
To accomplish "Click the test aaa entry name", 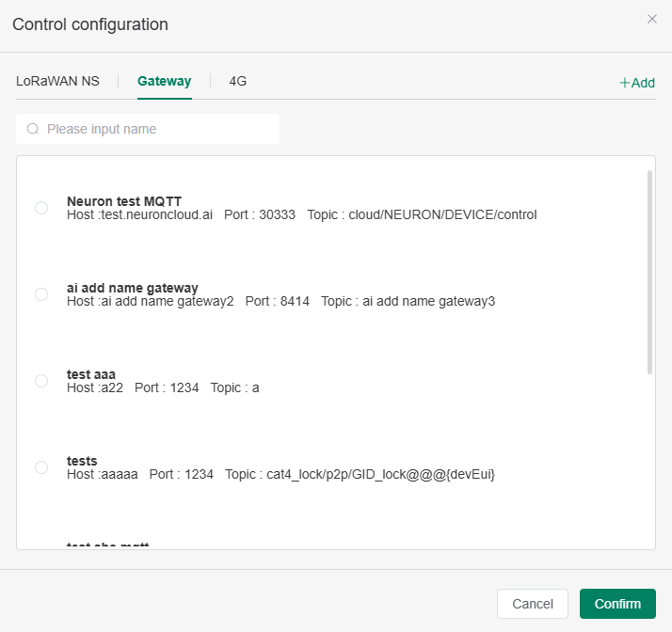I will point(91,374).
